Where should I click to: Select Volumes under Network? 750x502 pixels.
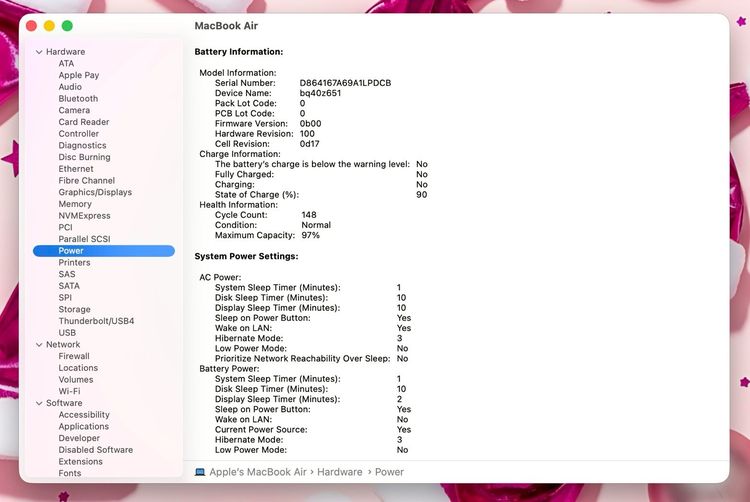pyautogui.click(x=76, y=380)
